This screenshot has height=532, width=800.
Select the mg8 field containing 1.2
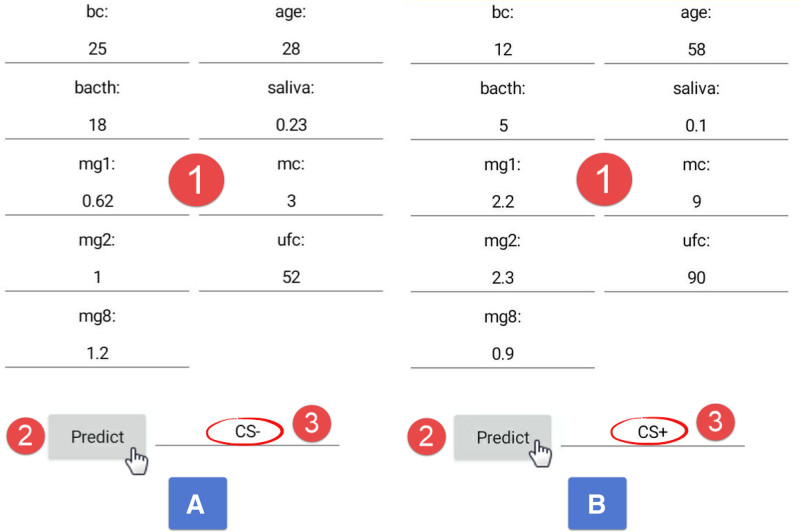point(97,353)
